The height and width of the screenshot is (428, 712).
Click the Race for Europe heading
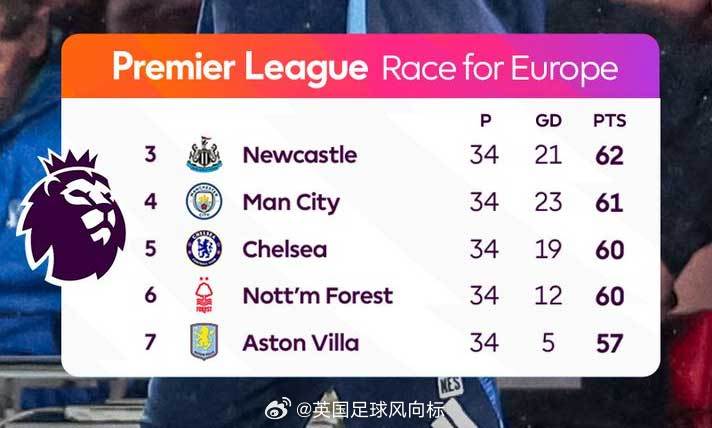point(500,69)
